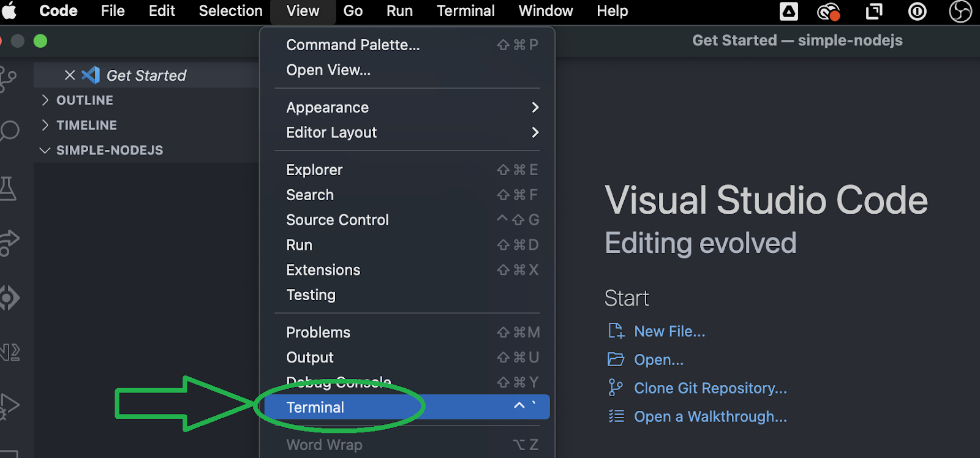
Task: Click the New File icon under Start
Action: pyautogui.click(x=616, y=331)
